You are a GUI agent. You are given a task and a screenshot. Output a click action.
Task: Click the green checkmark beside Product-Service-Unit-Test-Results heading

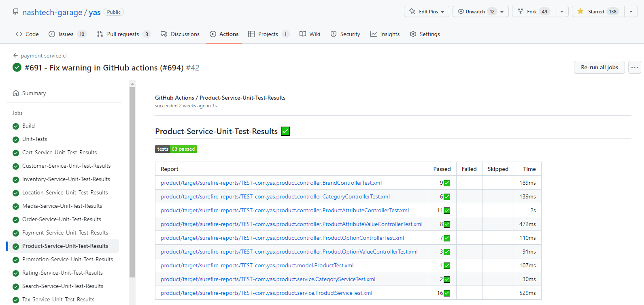pyautogui.click(x=285, y=131)
